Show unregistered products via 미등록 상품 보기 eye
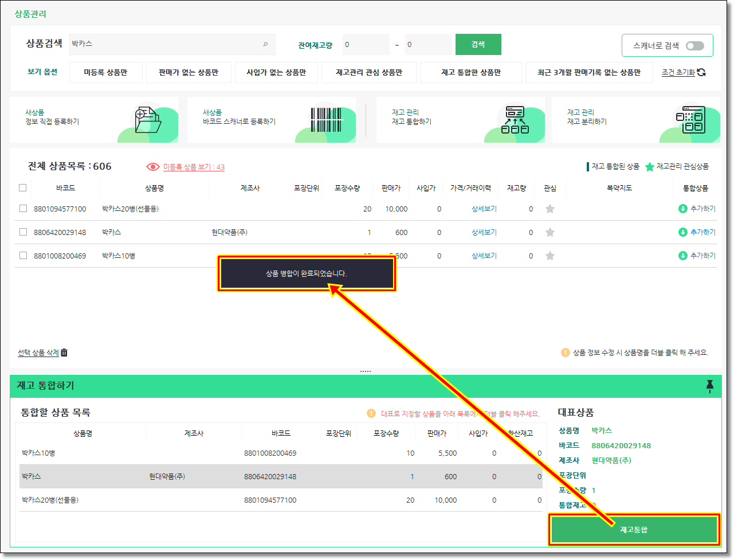The width and height of the screenshot is (734, 560). coord(152,167)
